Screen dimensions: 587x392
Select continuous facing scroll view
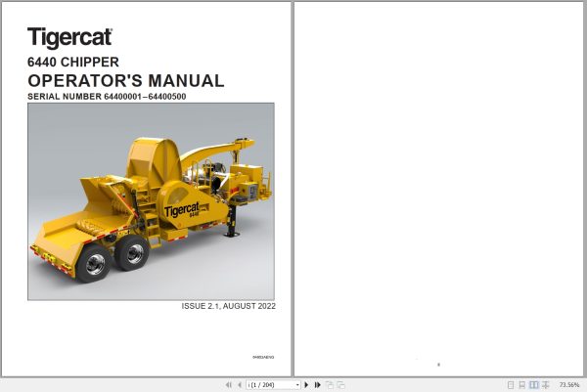[x=546, y=385]
